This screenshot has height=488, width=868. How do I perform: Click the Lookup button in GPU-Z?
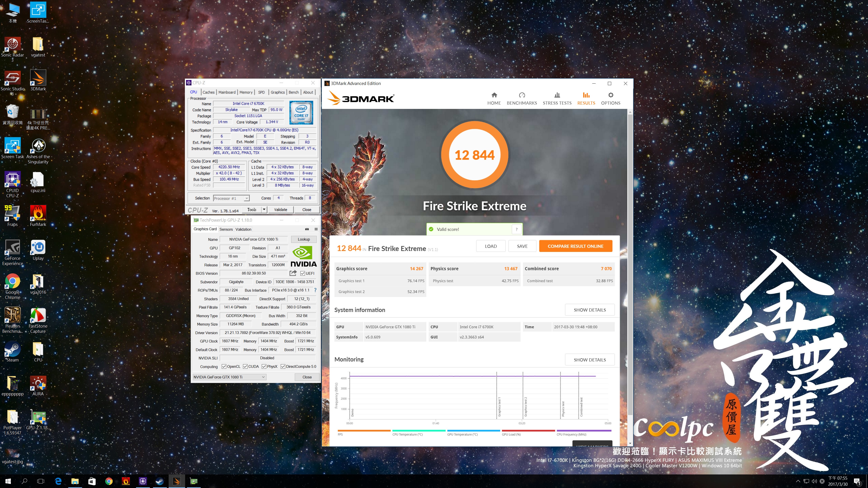click(304, 239)
